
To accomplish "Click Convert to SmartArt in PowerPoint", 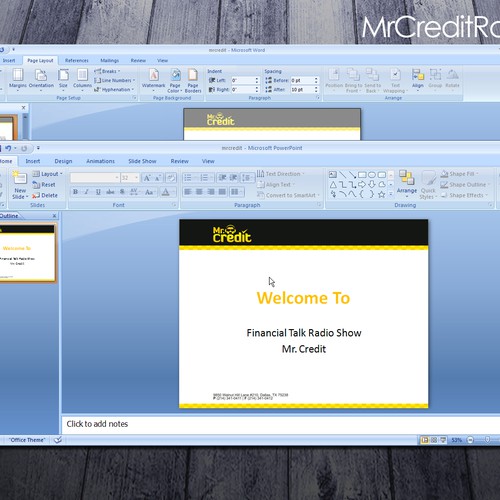I will coord(289,195).
